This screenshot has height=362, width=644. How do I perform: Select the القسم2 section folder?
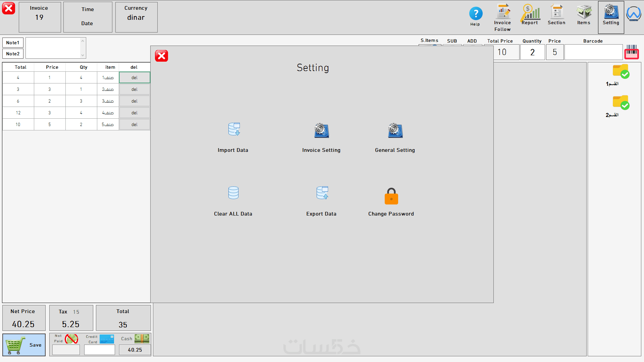[621, 103]
